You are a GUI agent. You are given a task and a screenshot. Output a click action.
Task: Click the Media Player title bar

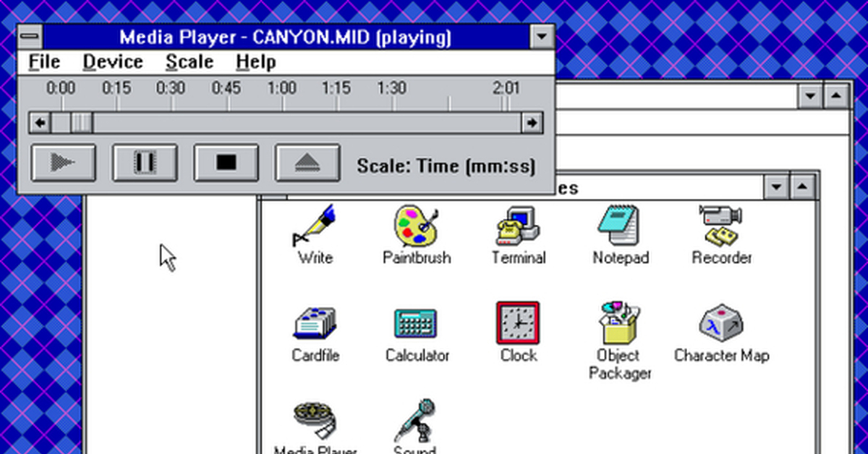tap(286, 37)
